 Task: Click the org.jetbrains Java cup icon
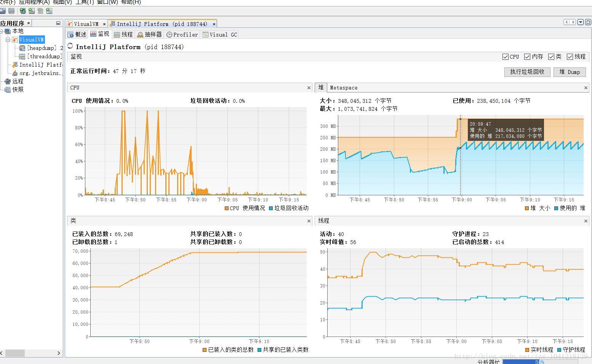coord(15,73)
